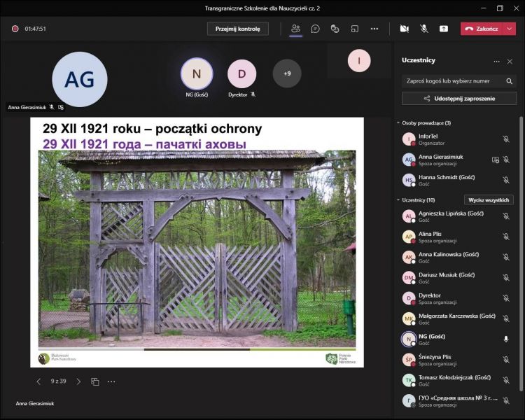Open more options menu in Uczestnicy panel

coord(496,61)
